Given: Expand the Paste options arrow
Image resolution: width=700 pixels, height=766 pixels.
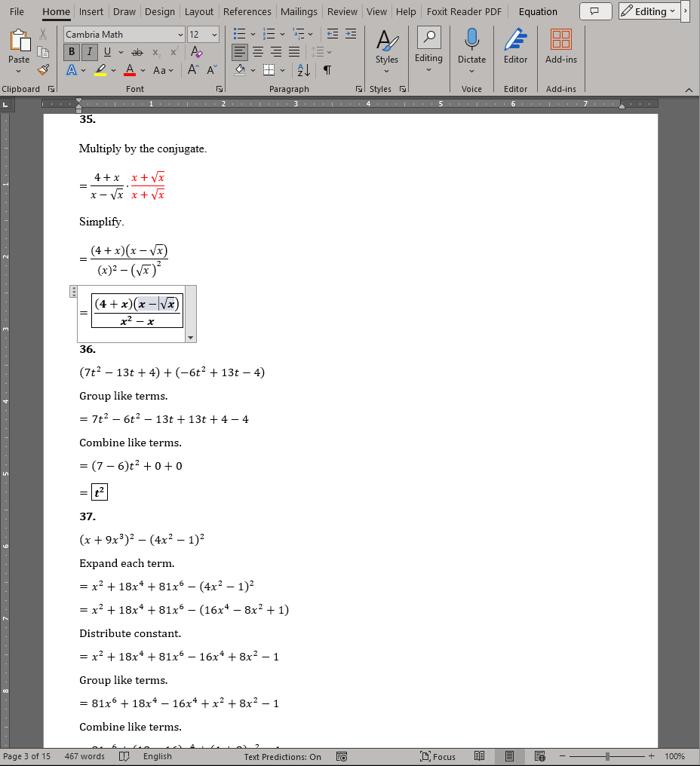Looking at the screenshot, I should pos(19,72).
